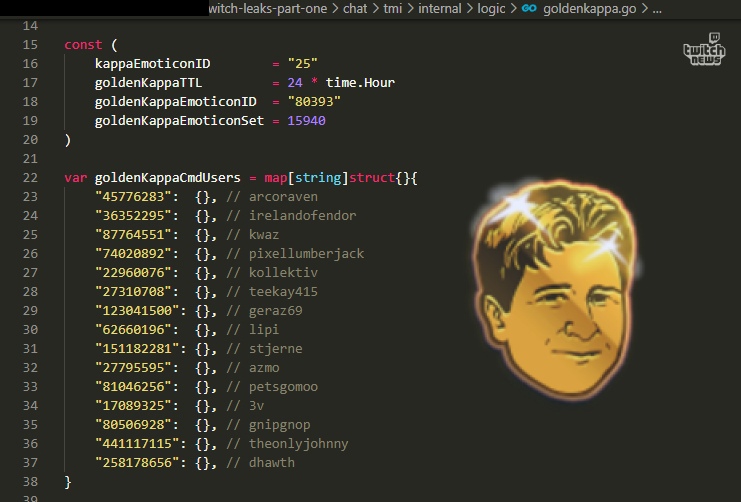
Task: Click the "74020892" map key
Action: [133, 253]
